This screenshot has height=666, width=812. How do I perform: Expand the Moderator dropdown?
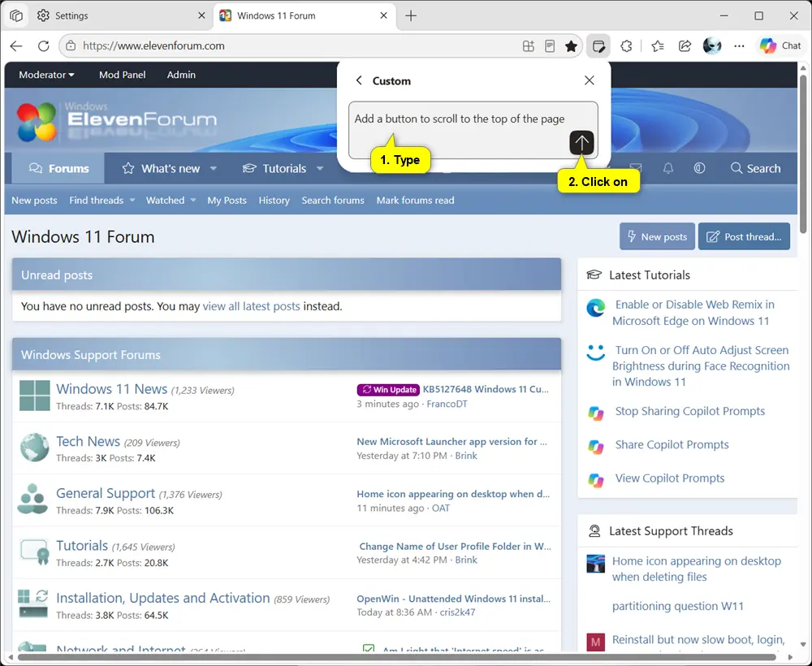(46, 75)
